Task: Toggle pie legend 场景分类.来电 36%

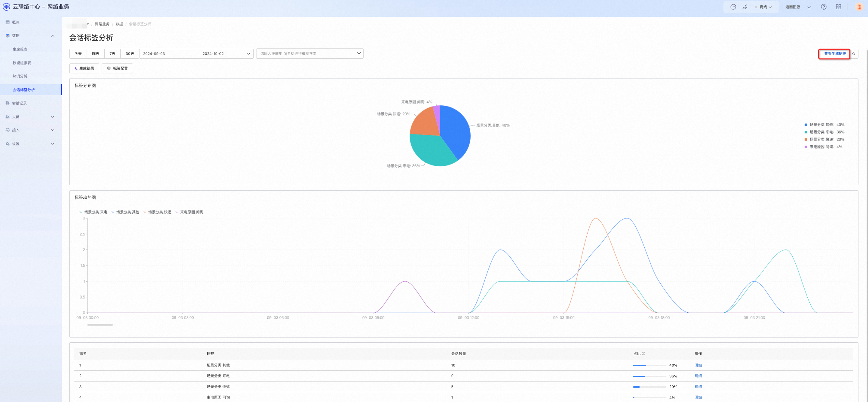Action: 824,132
